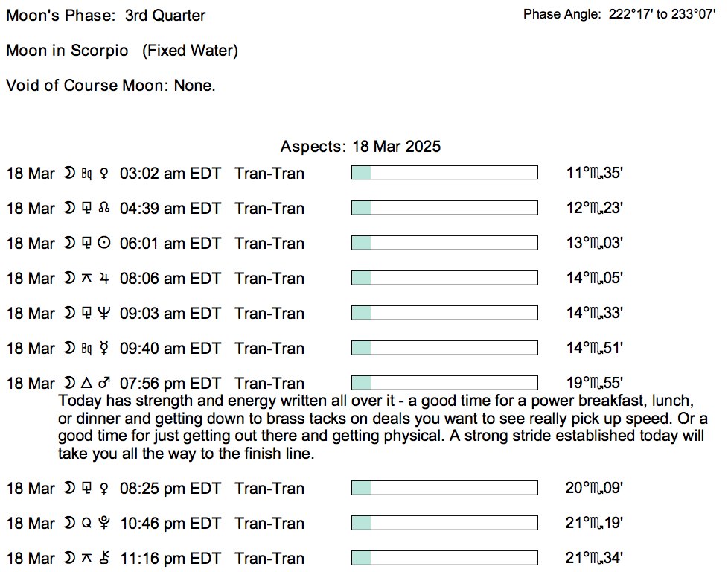This screenshot has width=728, height=572.
Task: Click the Mars glyph in the 07:56 pm row
Action: 104,384
